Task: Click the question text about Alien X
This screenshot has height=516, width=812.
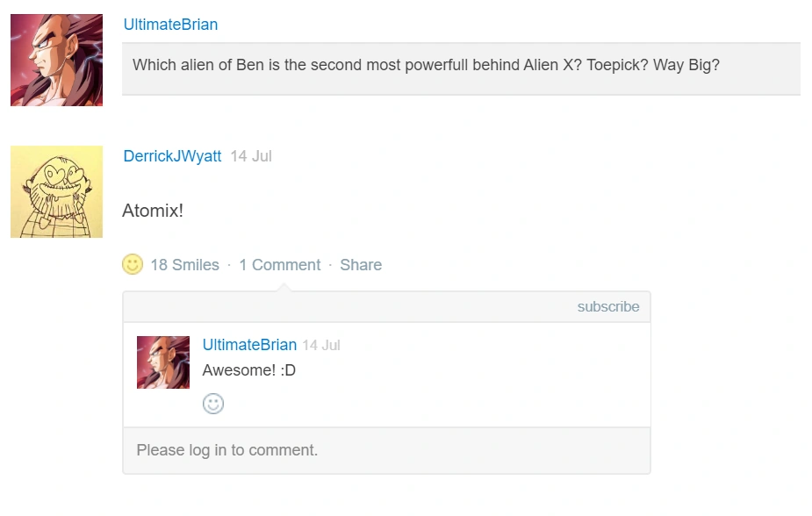Action: click(426, 65)
